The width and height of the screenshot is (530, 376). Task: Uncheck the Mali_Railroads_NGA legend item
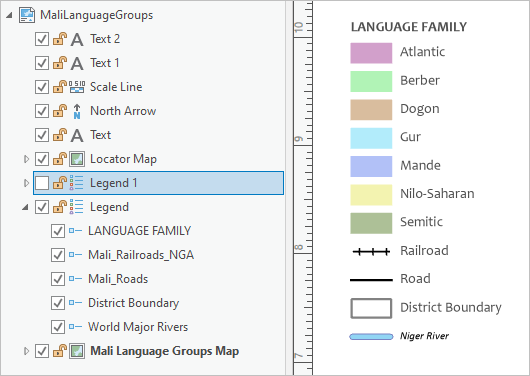coord(58,255)
